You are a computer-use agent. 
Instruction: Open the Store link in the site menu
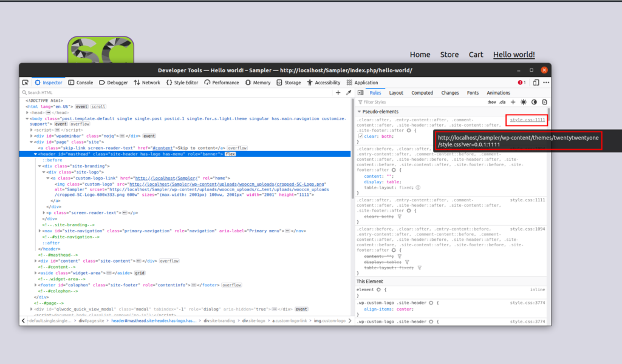[x=449, y=55]
